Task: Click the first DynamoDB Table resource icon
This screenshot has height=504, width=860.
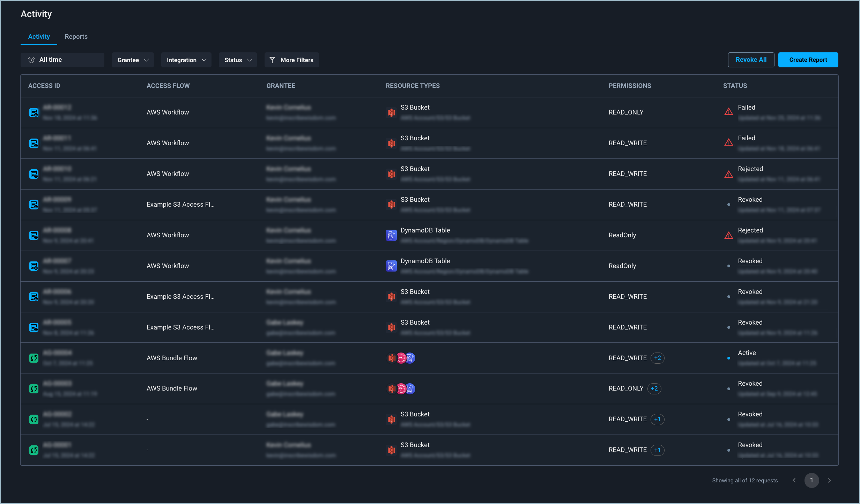Action: click(x=391, y=235)
